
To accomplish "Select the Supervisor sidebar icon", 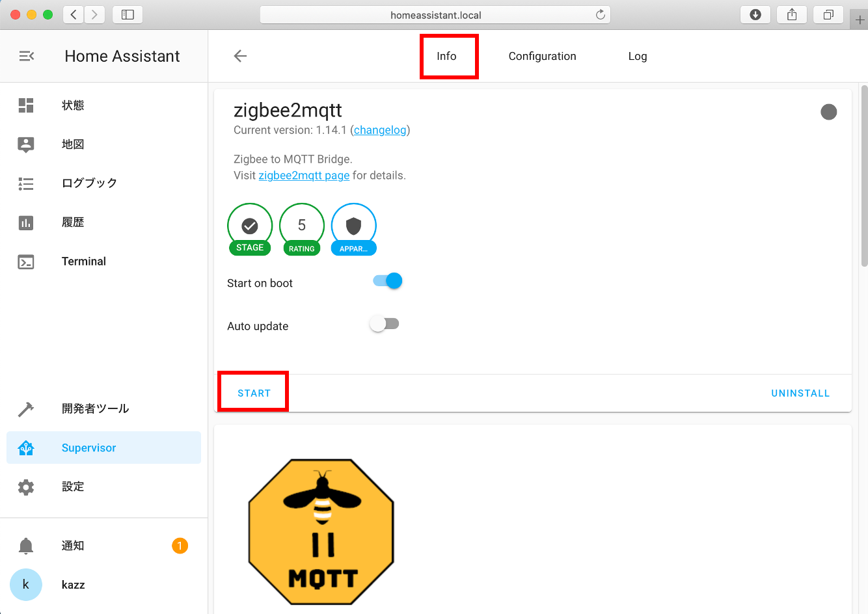I will click(26, 447).
